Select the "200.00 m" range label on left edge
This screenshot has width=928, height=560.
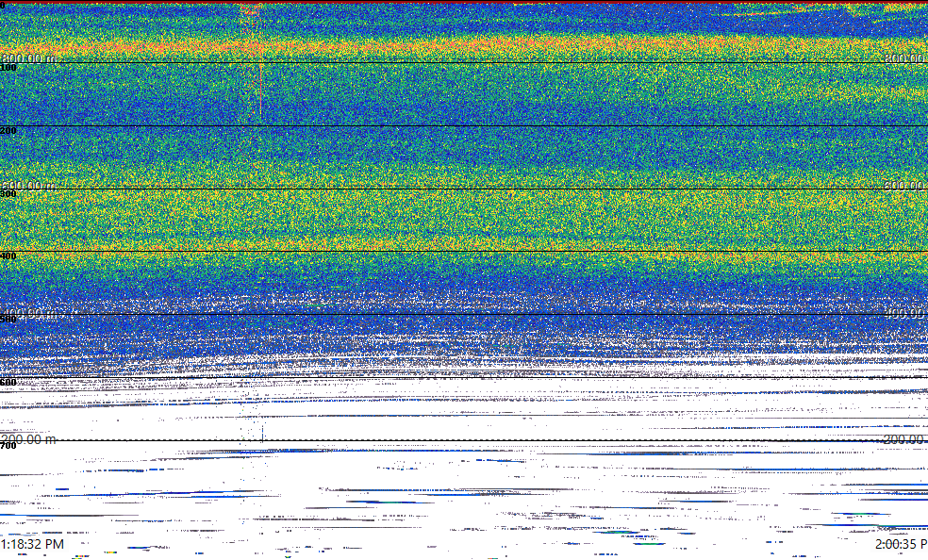pos(28,438)
